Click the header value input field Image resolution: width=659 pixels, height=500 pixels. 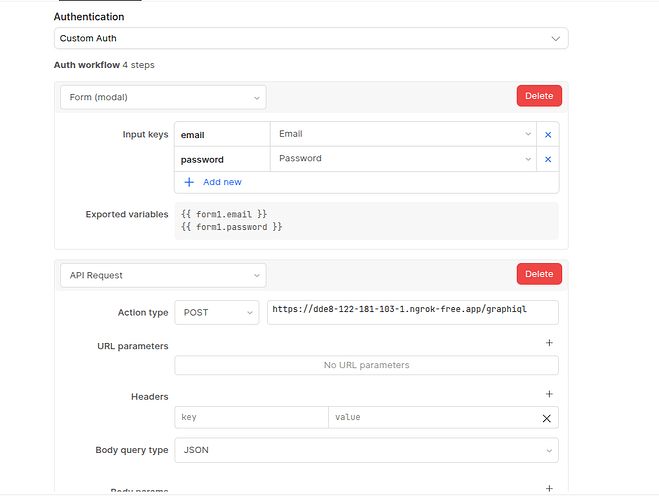tap(430, 418)
